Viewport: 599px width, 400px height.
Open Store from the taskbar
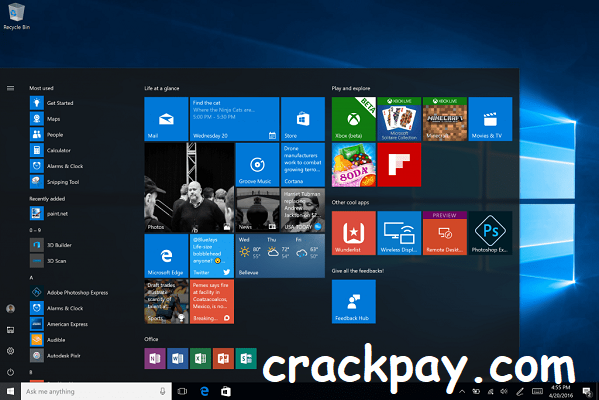(x=226, y=391)
